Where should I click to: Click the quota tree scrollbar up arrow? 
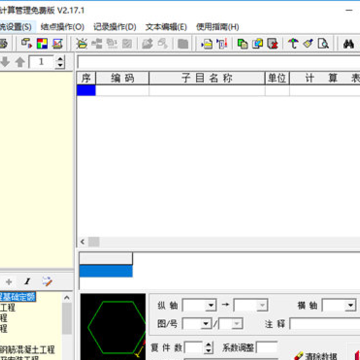[67, 298]
